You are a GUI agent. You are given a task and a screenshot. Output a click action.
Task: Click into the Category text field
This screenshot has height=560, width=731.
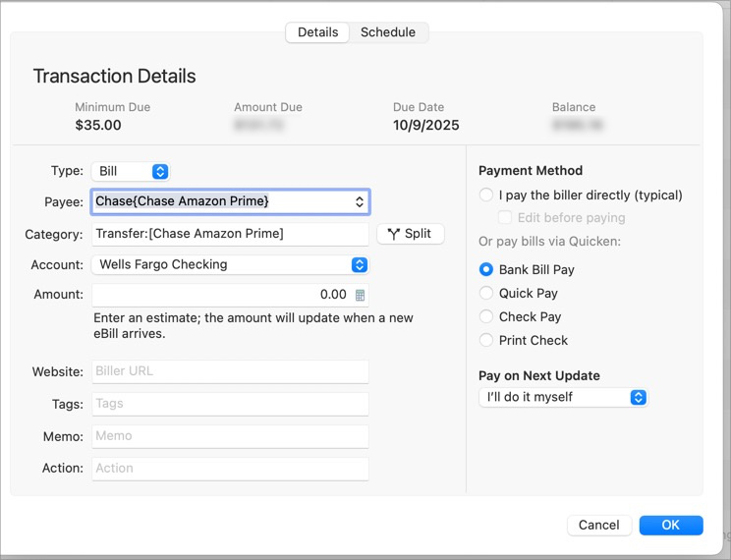[230, 234]
